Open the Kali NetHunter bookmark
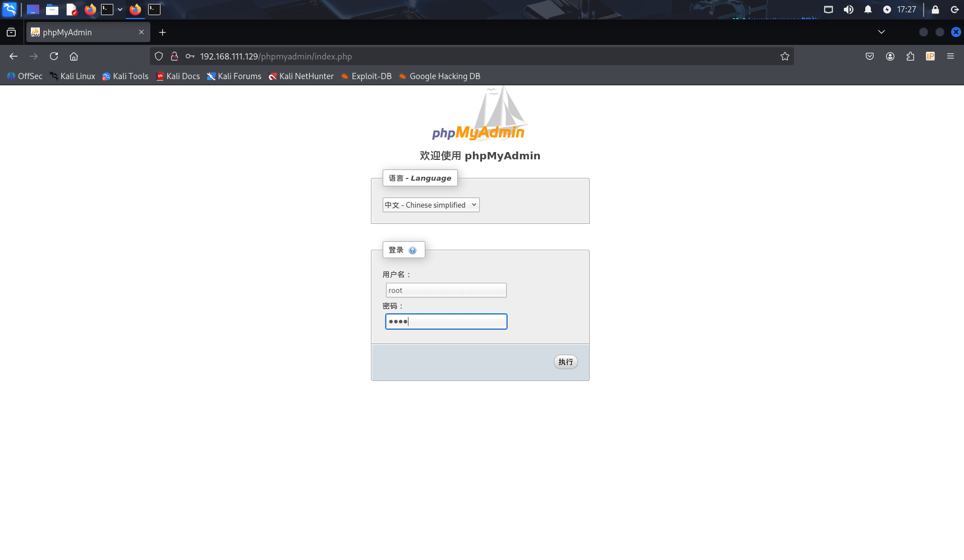Viewport: 964px width, 560px height. (x=301, y=76)
